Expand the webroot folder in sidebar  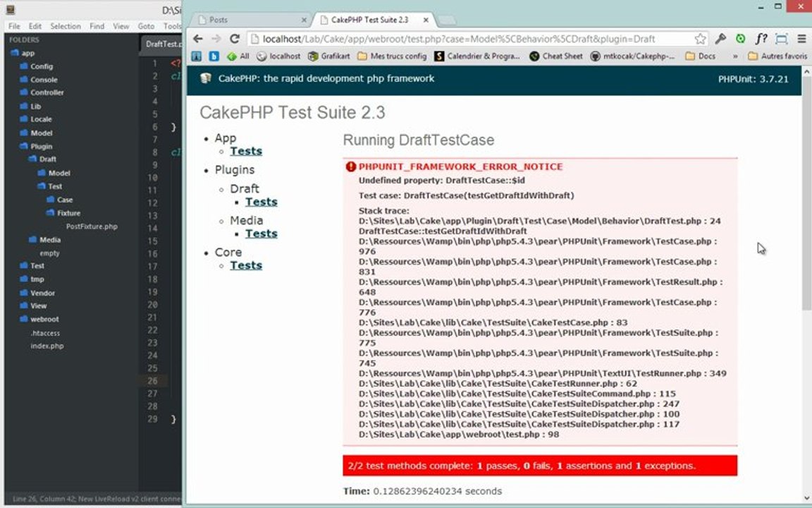click(x=39, y=320)
